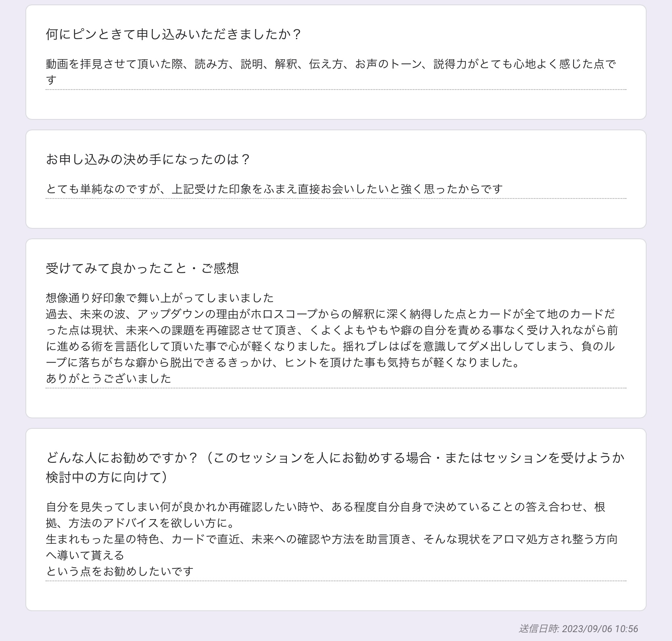This screenshot has height=641, width=672.
Task: Click the line beginning に進める術を言語化して
Action: tap(330, 347)
